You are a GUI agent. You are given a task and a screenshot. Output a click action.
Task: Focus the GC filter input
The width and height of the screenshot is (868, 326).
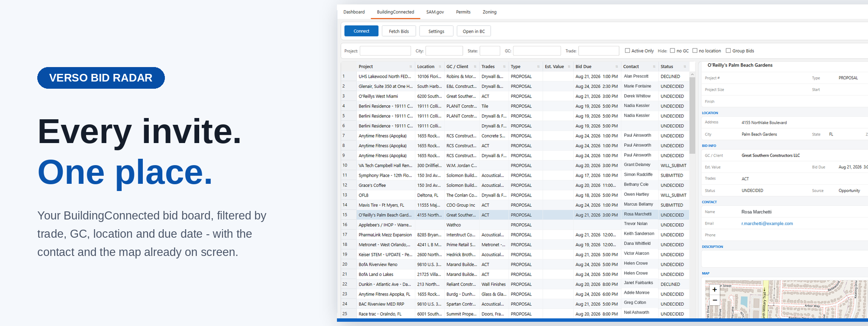537,51
